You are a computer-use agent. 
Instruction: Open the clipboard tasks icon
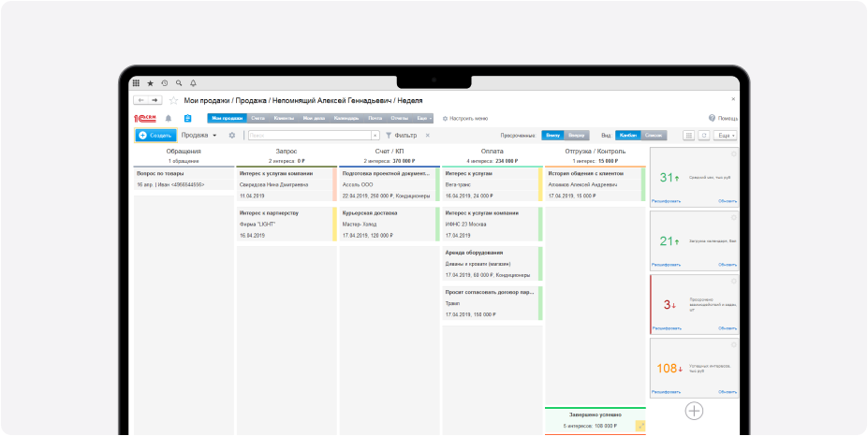pyautogui.click(x=187, y=119)
